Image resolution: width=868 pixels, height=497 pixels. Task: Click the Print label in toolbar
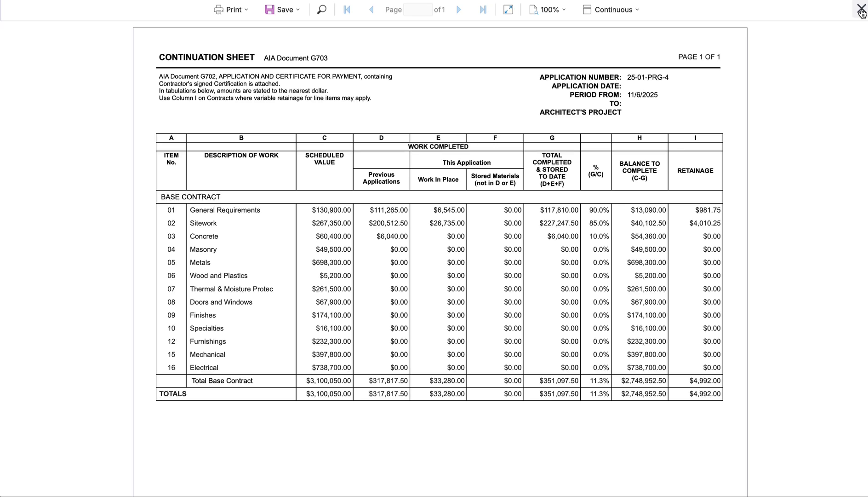pos(234,10)
